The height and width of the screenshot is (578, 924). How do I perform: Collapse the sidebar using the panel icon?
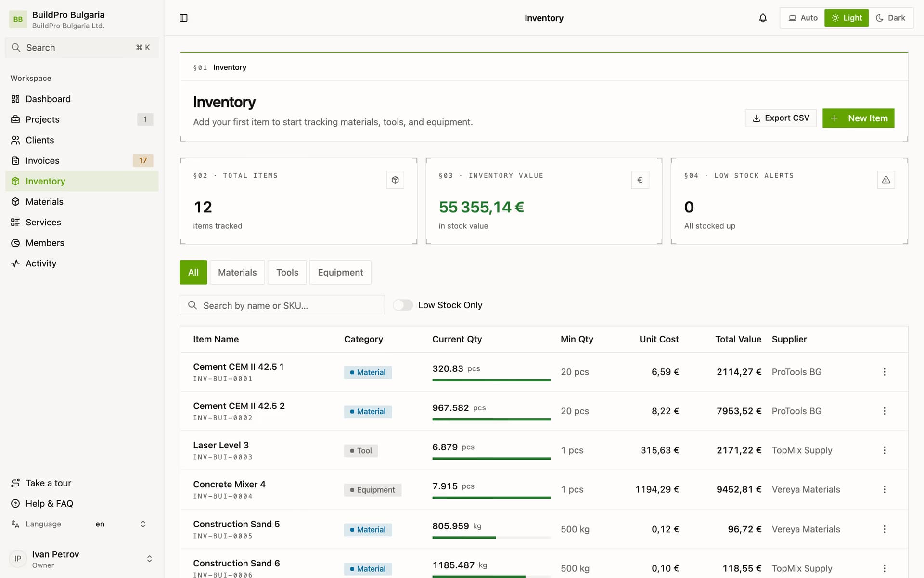[x=183, y=18]
